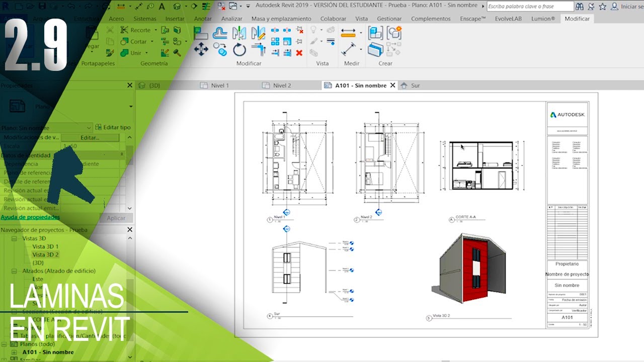Image resolution: width=644 pixels, height=362 pixels.
Task: Open the Colaborar ribbon tab
Action: point(333,19)
